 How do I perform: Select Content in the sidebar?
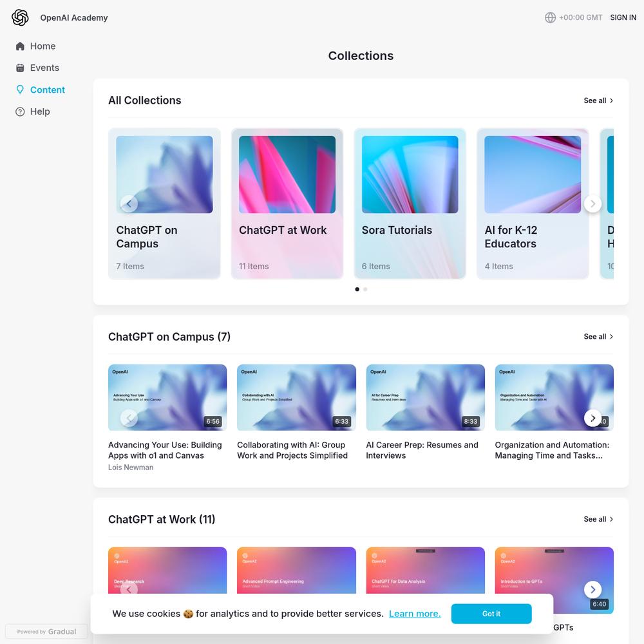click(x=40, y=90)
